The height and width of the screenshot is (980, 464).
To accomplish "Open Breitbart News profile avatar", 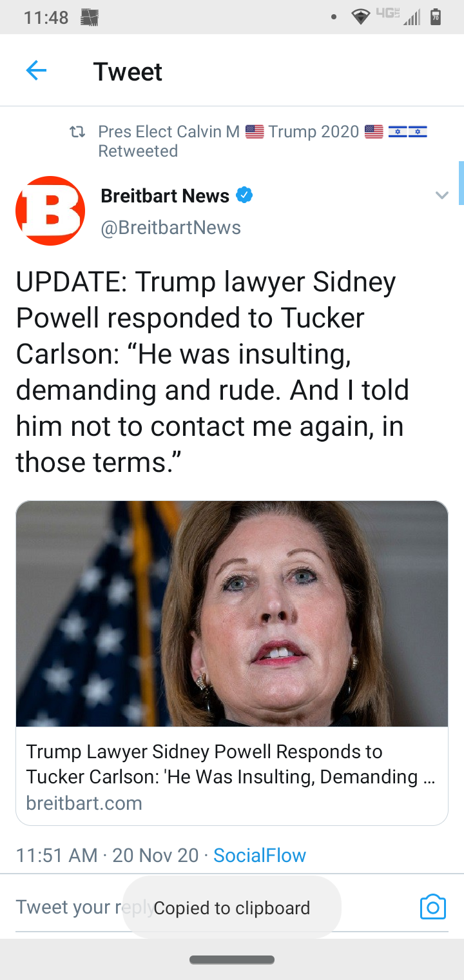I will coord(50,211).
